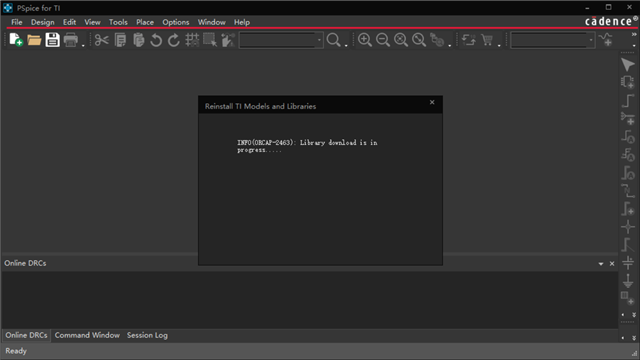The image size is (640, 360).
Task: Copy selection using the copy icon
Action: (x=120, y=40)
